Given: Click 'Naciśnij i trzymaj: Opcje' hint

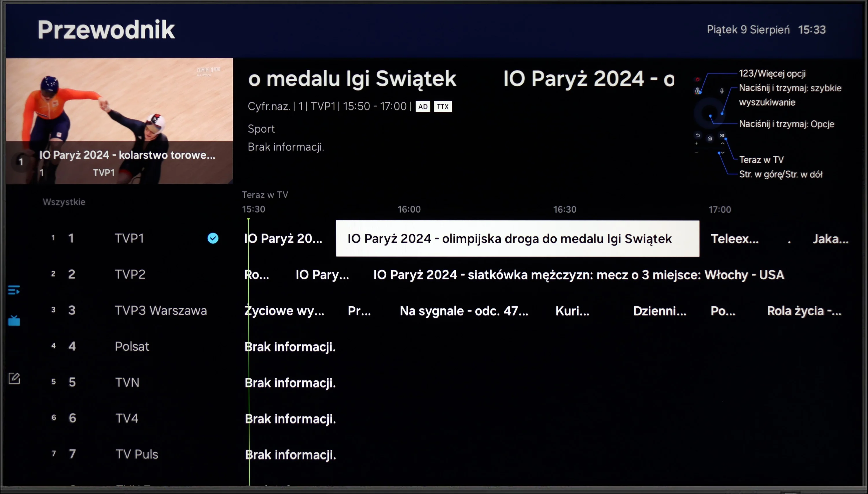Looking at the screenshot, I should point(787,124).
